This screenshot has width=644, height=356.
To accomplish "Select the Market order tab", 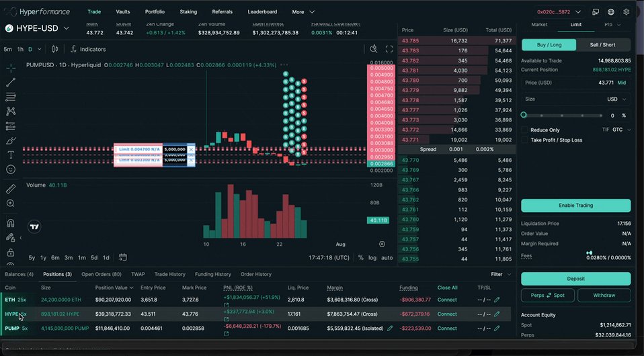I will 539,25.
